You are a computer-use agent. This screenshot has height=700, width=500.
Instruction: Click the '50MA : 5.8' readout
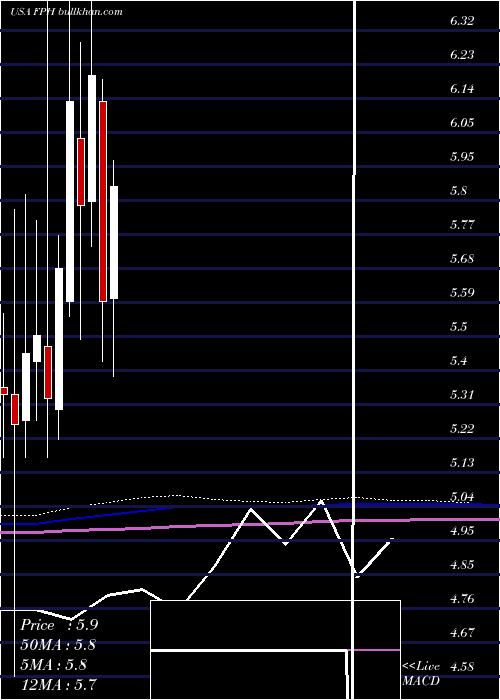click(58, 645)
